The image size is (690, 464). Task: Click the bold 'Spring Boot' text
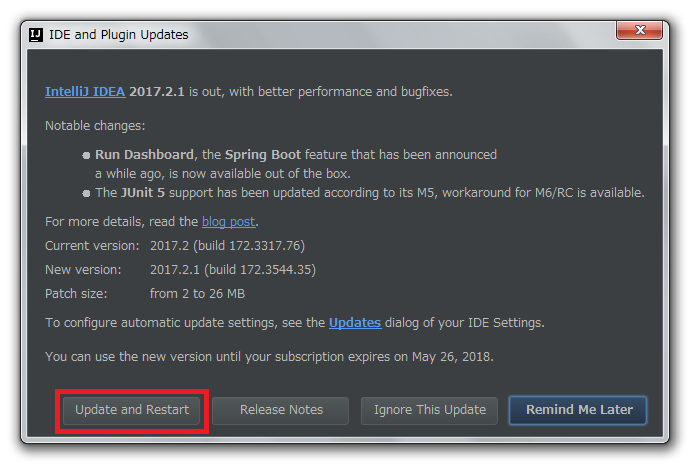tap(263, 155)
